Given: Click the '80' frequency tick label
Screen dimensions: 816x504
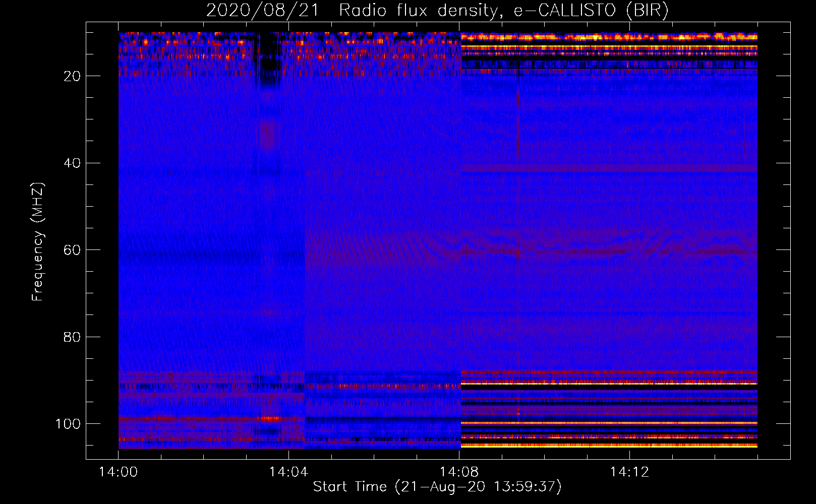Looking at the screenshot, I should click(73, 337).
